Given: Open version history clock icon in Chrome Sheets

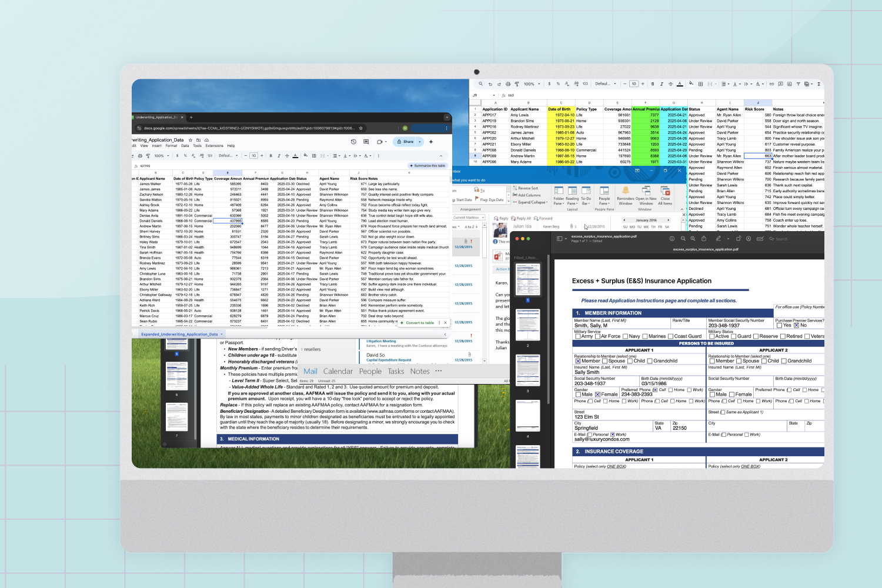Looking at the screenshot, I should coord(353,142).
